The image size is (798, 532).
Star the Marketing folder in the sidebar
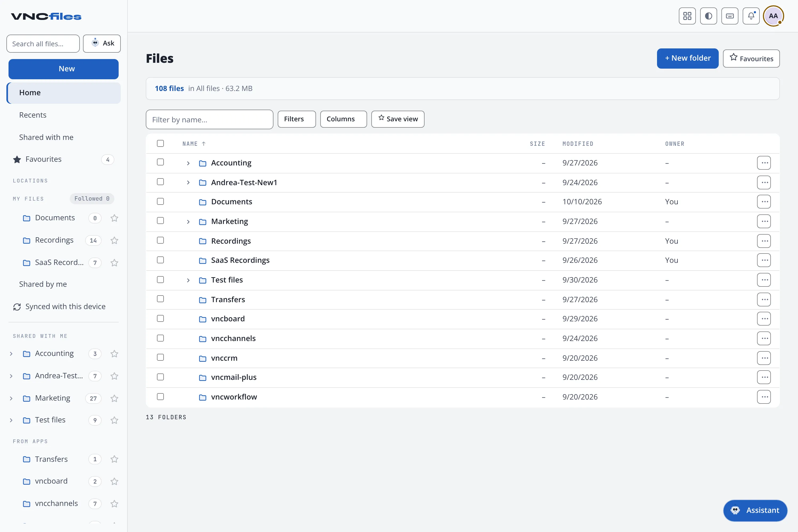[114, 398]
